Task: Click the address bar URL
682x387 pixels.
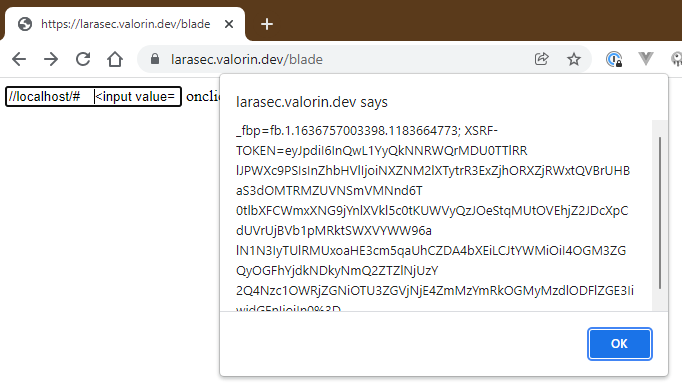Action: click(x=247, y=59)
